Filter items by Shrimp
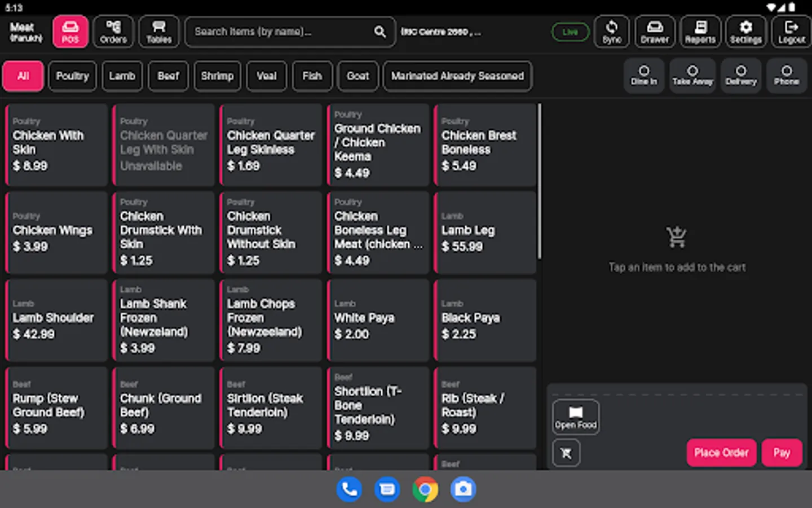 [217, 76]
